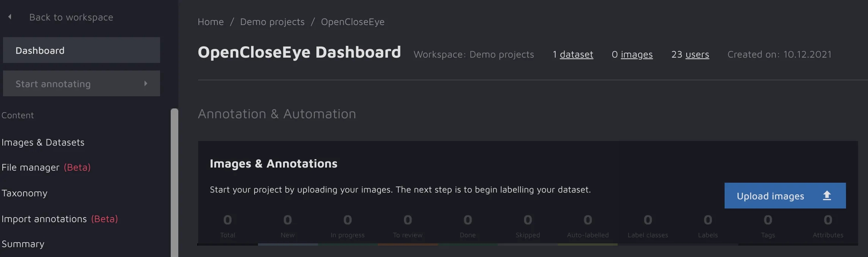Image resolution: width=868 pixels, height=257 pixels.
Task: Open Images & Datasets section
Action: pyautogui.click(x=43, y=143)
